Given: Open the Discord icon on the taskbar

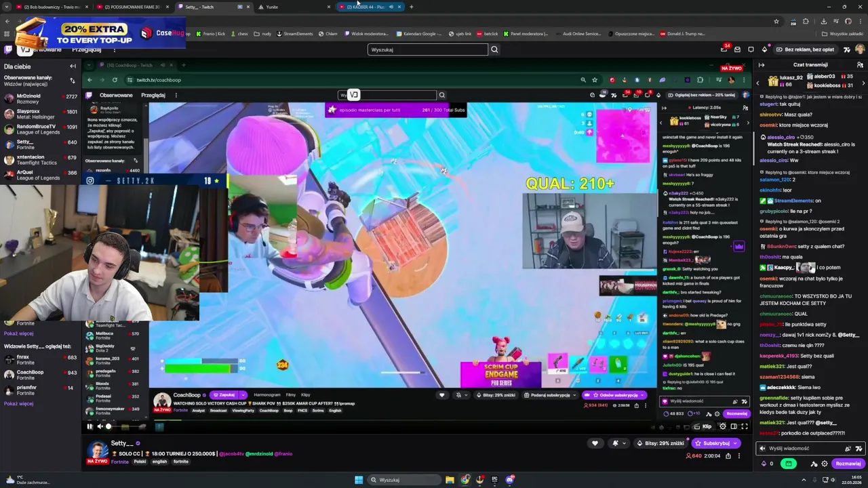Looking at the screenshot, I should [510, 480].
